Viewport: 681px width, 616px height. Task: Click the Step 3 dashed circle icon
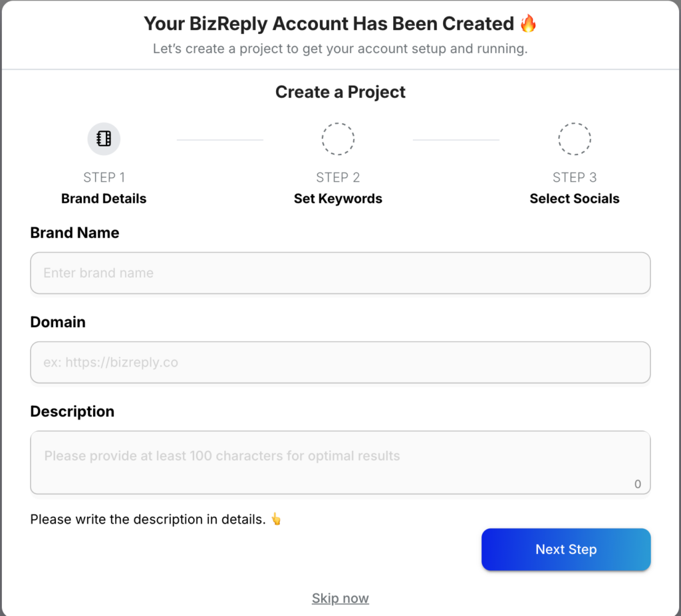(575, 139)
